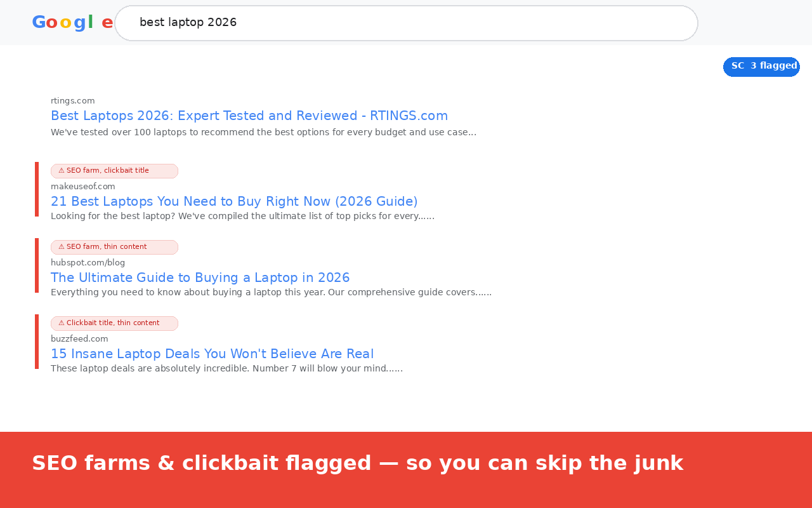
Task: Click the rtings.com site address
Action: 73,100
